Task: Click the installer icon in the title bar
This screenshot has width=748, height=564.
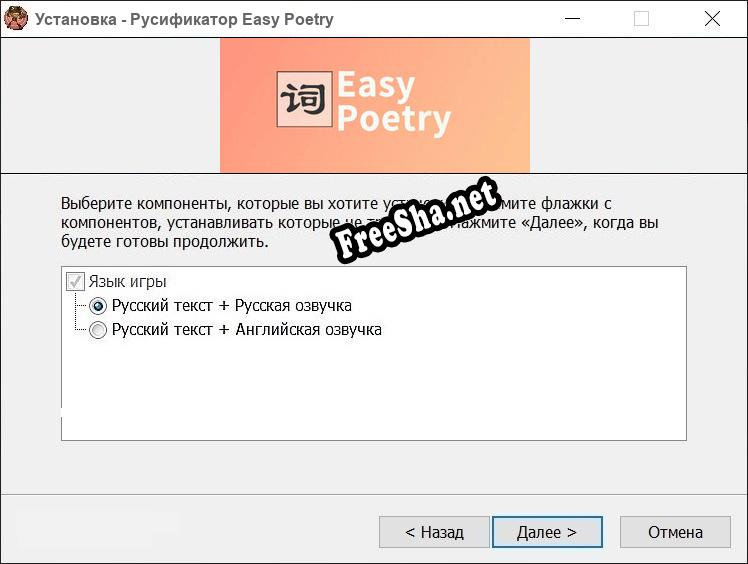Action: click(16, 19)
